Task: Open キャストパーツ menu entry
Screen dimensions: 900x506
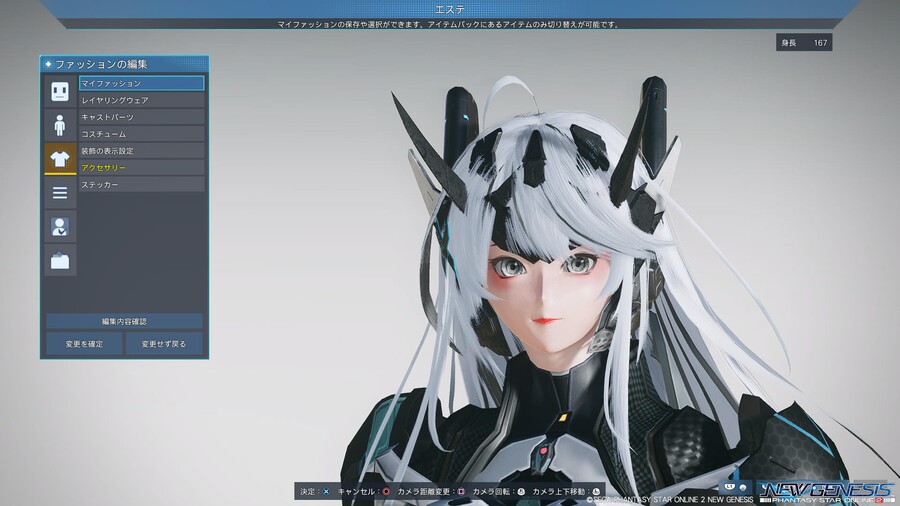Action: point(141,117)
